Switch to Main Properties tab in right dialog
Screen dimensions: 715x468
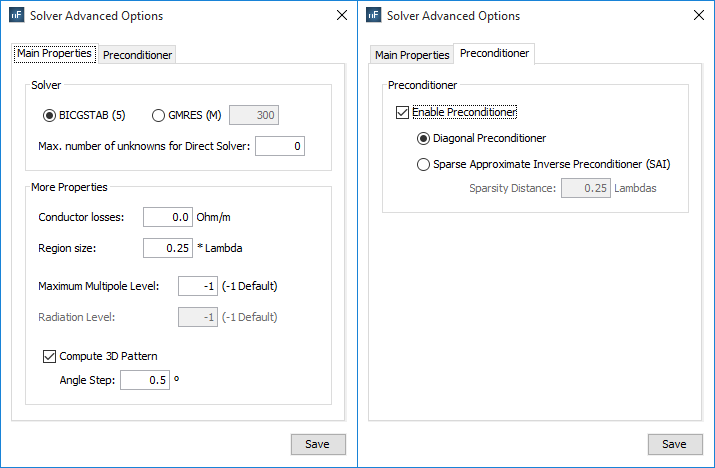point(411,55)
